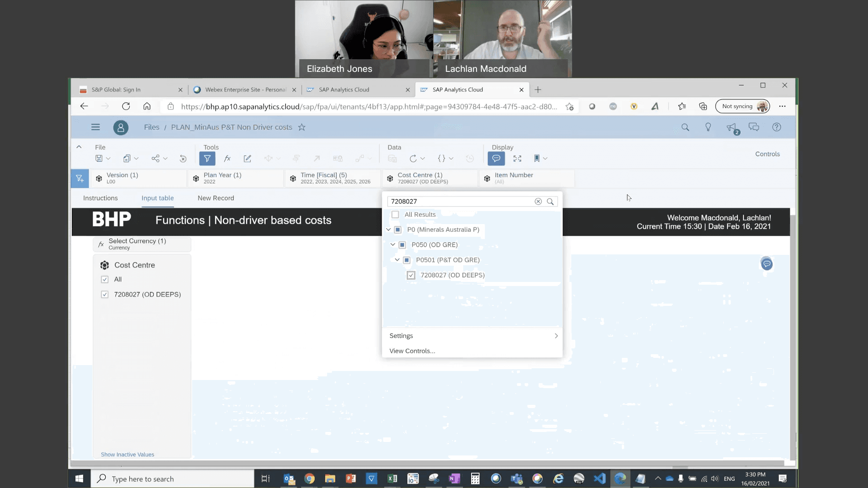Collapse the P0 (Minerals Australia P) node
868x488 pixels.
(x=388, y=230)
